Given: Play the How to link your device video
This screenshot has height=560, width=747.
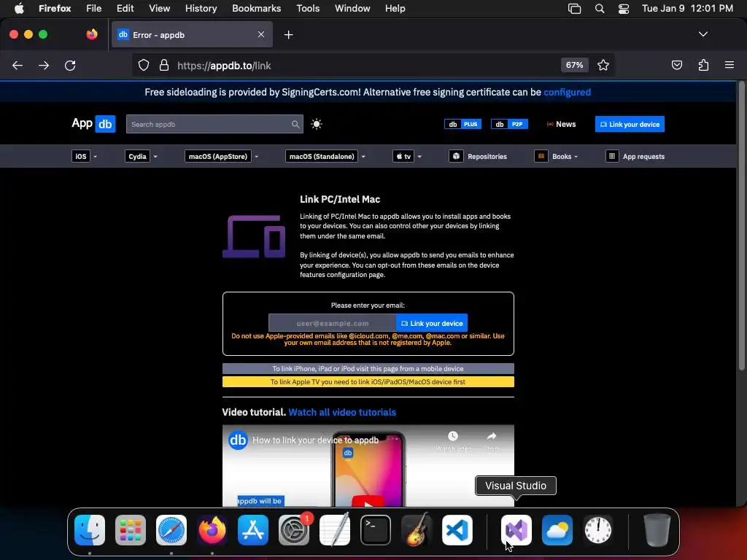Looking at the screenshot, I should point(368,502).
